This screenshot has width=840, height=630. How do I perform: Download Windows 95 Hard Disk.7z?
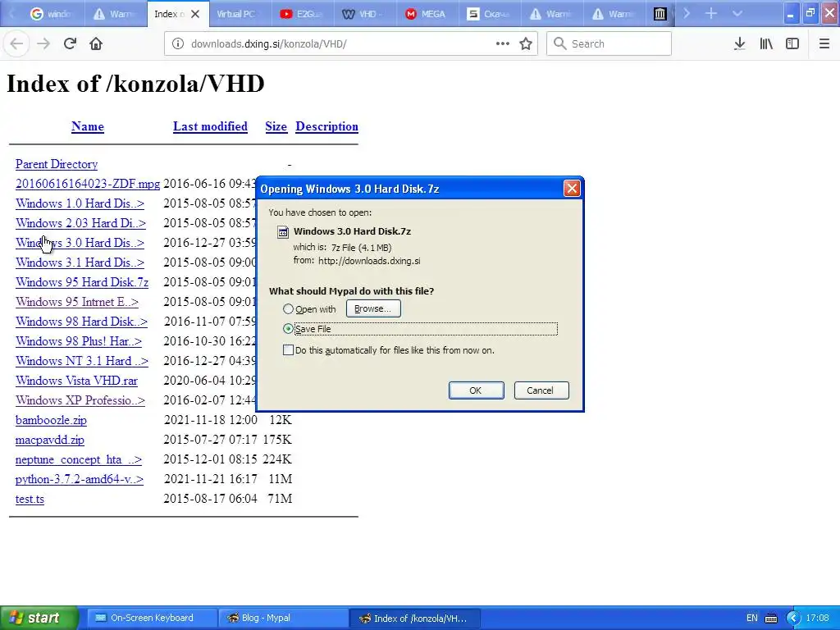coord(82,282)
